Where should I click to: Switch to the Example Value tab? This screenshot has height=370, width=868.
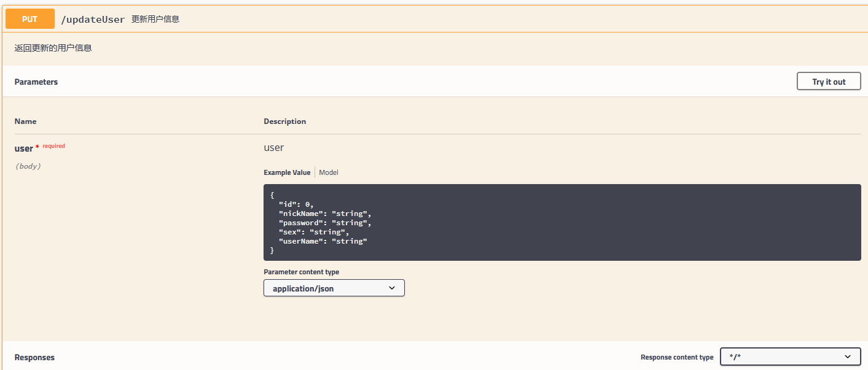click(287, 172)
